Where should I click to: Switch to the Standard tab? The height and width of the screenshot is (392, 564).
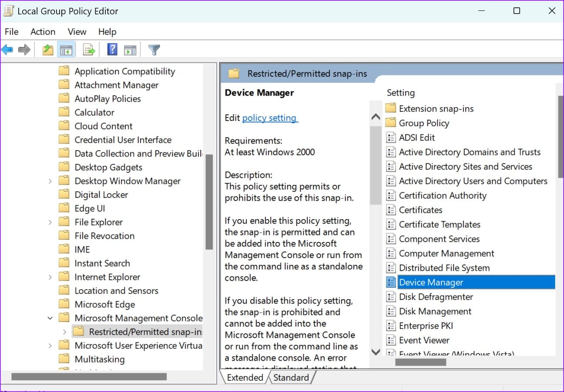[x=291, y=377]
